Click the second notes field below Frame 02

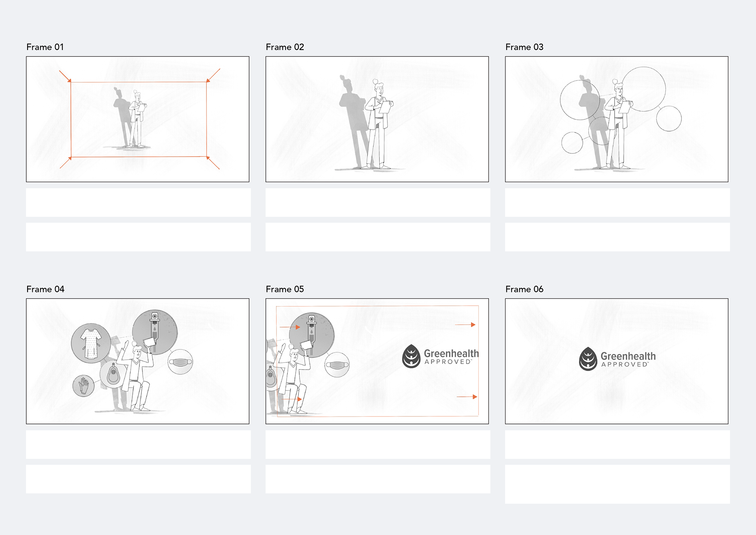pyautogui.click(x=378, y=237)
